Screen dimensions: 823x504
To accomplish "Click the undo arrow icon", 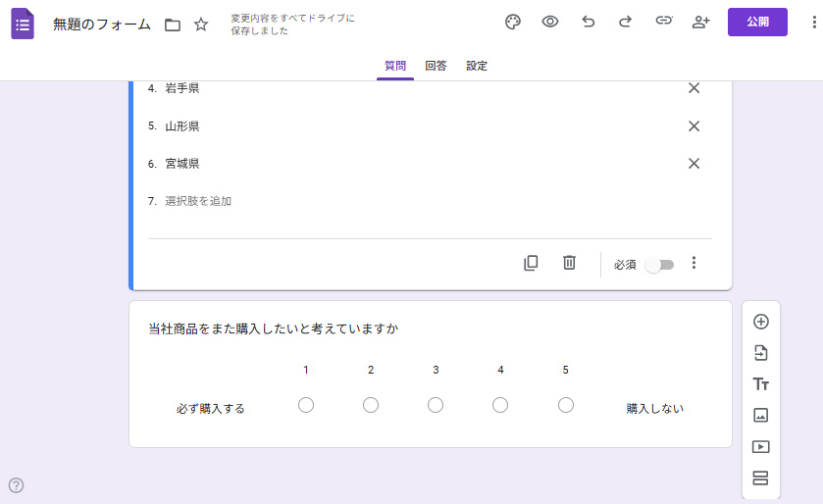I will (x=588, y=23).
